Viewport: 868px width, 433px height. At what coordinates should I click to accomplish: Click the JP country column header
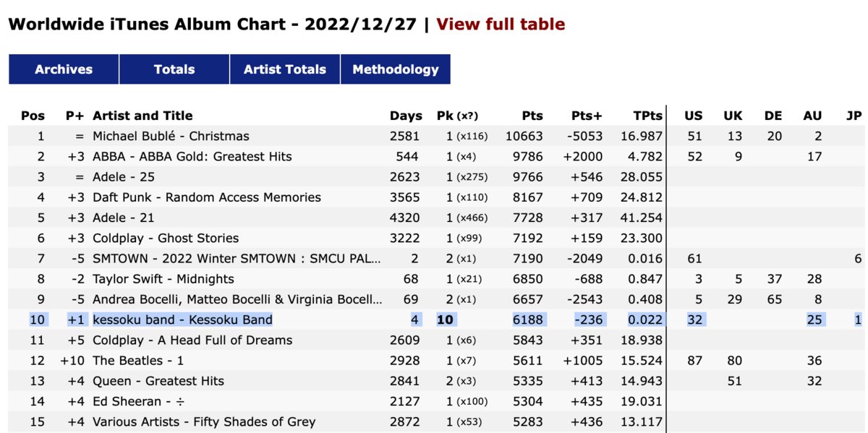click(x=854, y=116)
